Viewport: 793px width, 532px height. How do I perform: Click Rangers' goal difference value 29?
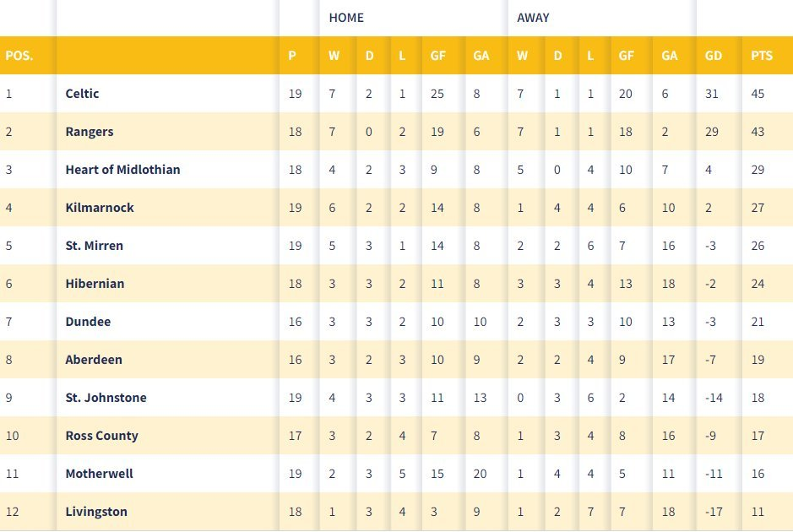tap(712, 132)
